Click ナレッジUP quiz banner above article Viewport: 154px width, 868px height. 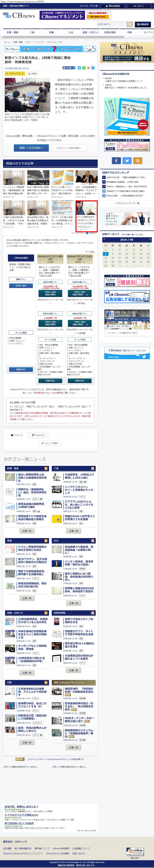point(50,49)
